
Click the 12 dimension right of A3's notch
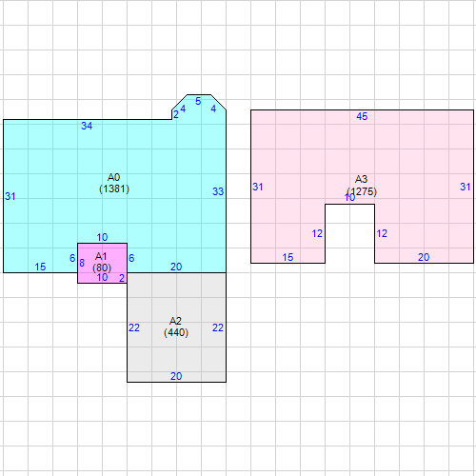pyautogui.click(x=382, y=234)
